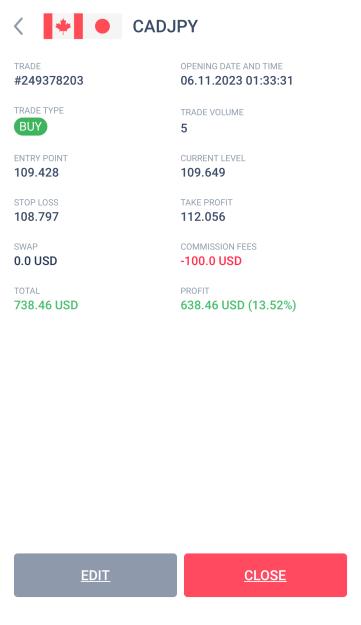Screen dimensions: 361x625
Task: Tap the green BUY trade type badge
Action: click(x=30, y=127)
